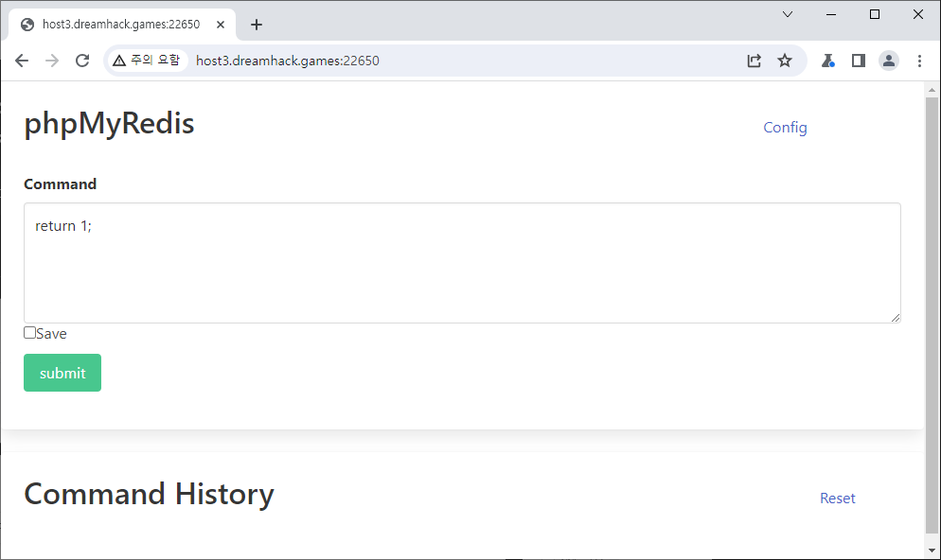Reload the page with refresh icon

coord(82,61)
